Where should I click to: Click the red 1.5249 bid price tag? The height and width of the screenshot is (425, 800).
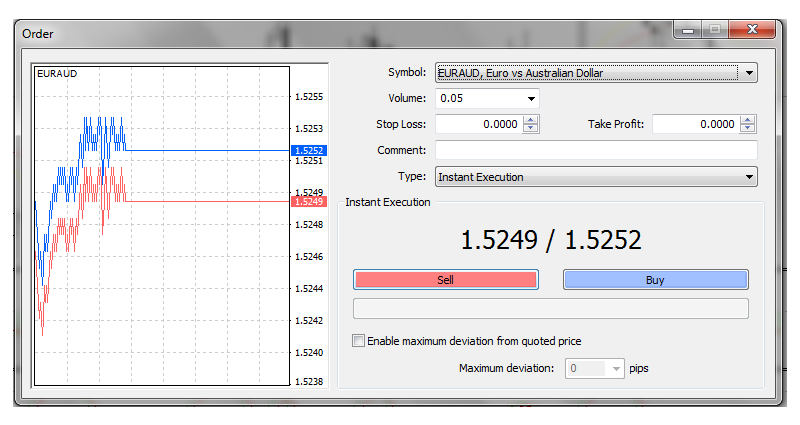(309, 202)
